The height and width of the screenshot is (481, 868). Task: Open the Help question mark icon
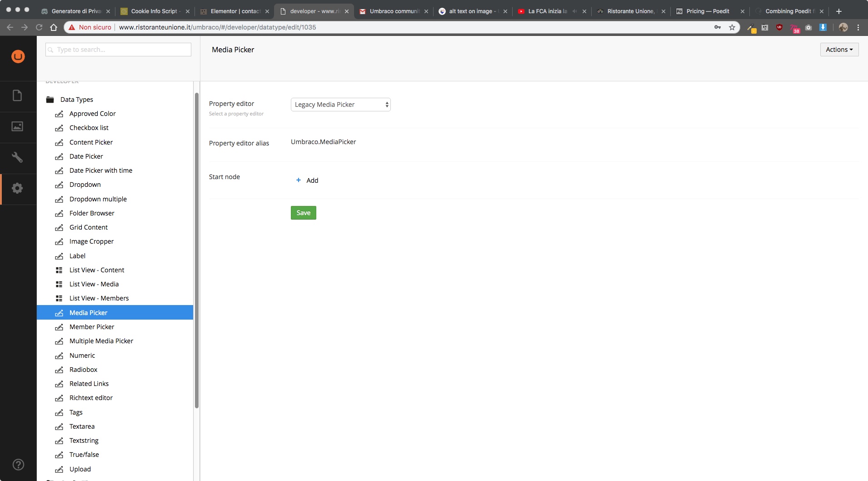[18, 464]
